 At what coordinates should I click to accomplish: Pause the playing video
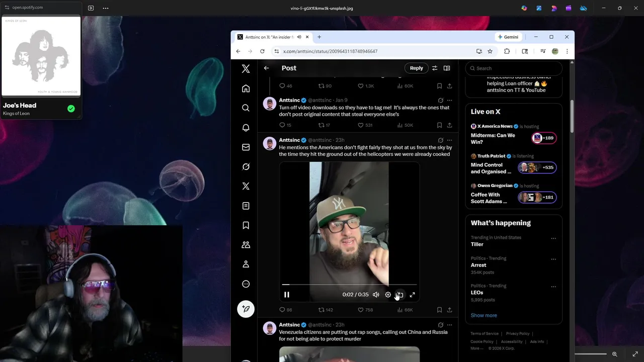287,295
